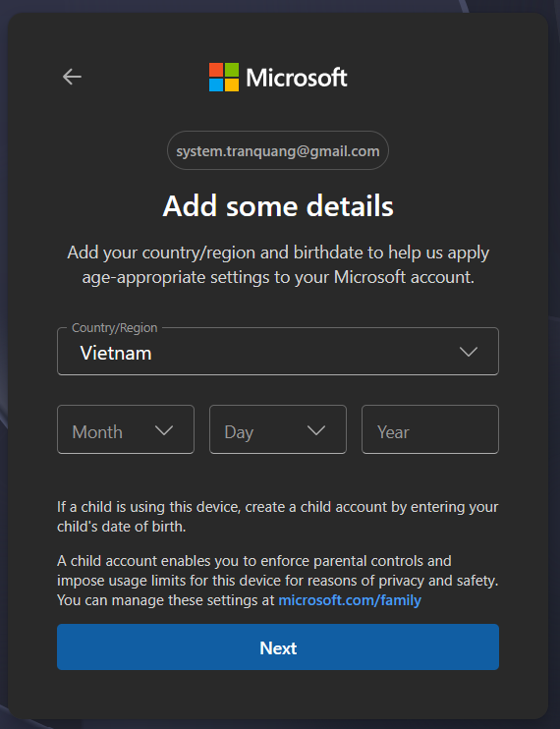Click the 'If a child is using this device' paragraph
Screen dimensions: 560x729
(x=278, y=517)
